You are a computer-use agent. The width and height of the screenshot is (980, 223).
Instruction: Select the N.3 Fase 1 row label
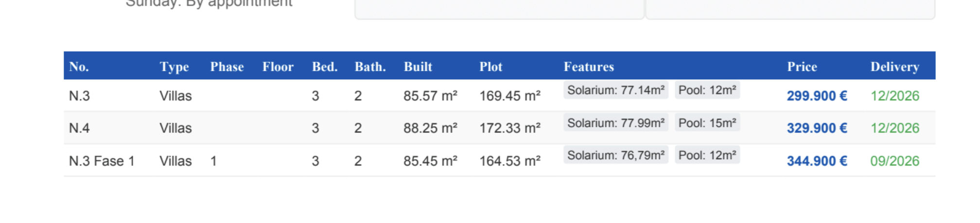102,161
